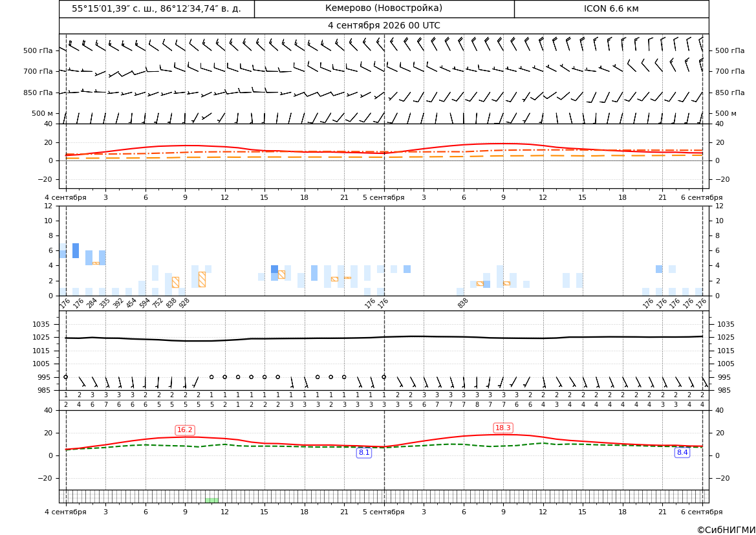Click the 500 м wind level label on the left
This screenshot has height=535, width=756.
pyautogui.click(x=43, y=113)
